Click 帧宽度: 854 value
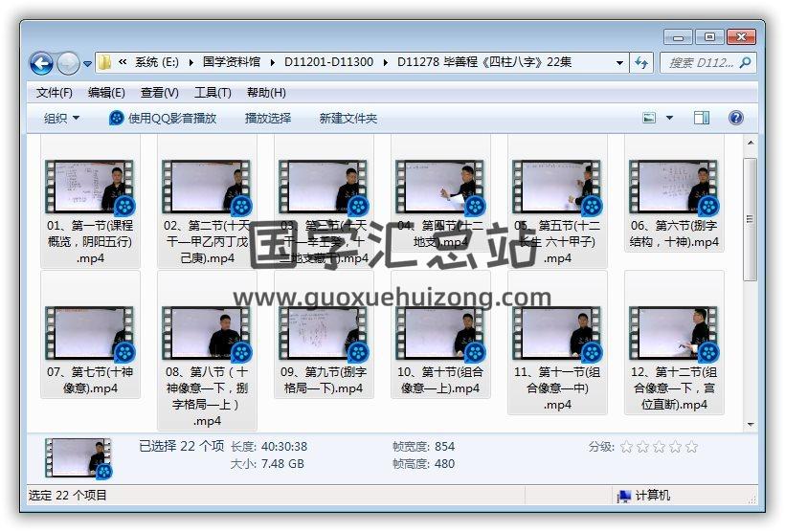This screenshot has height=532, width=785. (x=444, y=447)
